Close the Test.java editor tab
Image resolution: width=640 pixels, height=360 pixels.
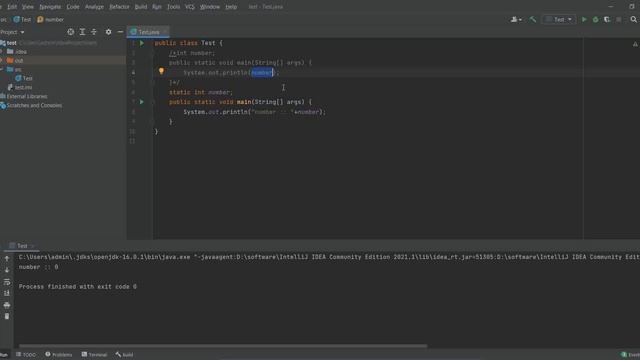click(x=165, y=32)
